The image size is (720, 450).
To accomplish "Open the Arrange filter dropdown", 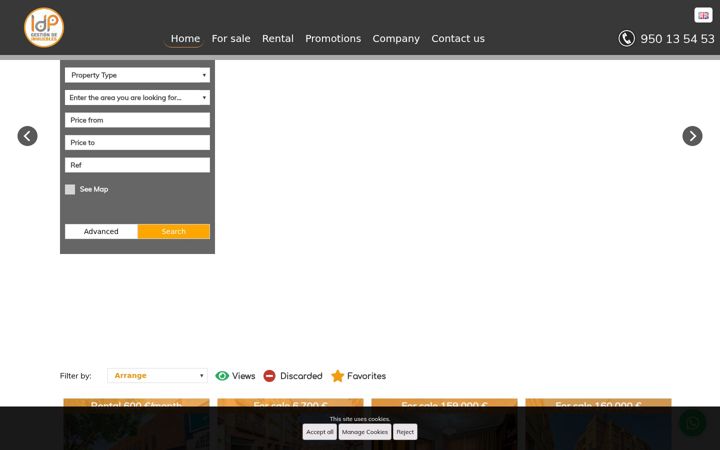I will tap(157, 376).
